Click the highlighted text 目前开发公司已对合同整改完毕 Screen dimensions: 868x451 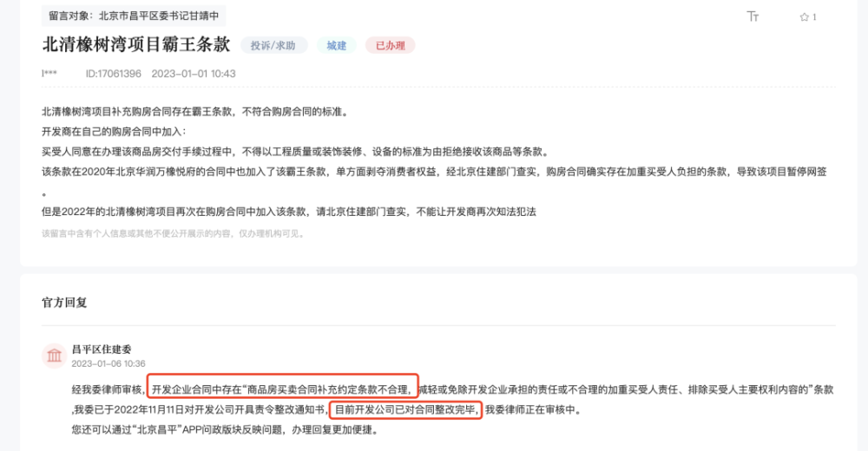(x=405, y=410)
